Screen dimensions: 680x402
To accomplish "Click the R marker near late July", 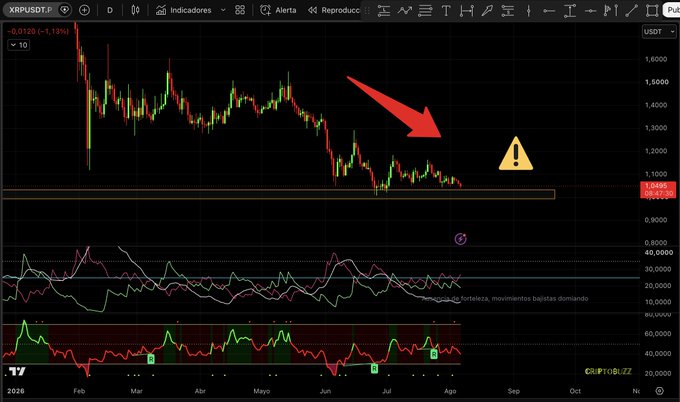I will [434, 354].
